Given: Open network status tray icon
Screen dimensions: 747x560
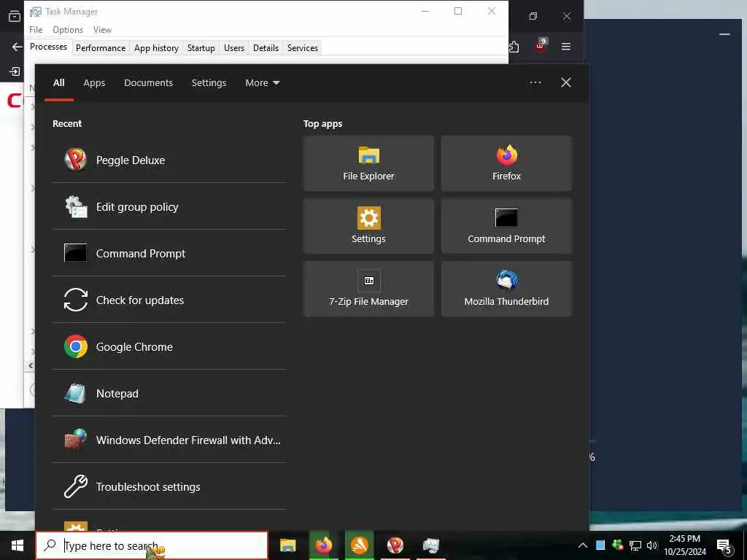Looking at the screenshot, I should pyautogui.click(x=635, y=545).
